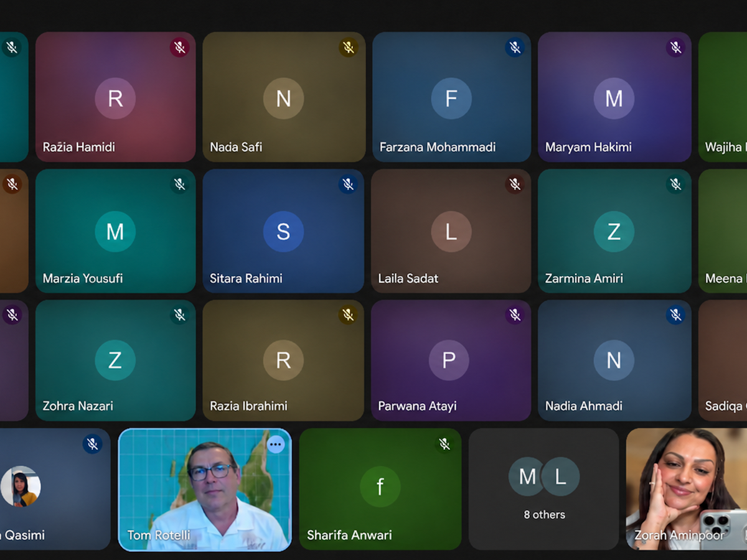This screenshot has width=747, height=560.
Task: Click Farzana Mohammadi's muted microphone icon
Action: [x=515, y=47]
